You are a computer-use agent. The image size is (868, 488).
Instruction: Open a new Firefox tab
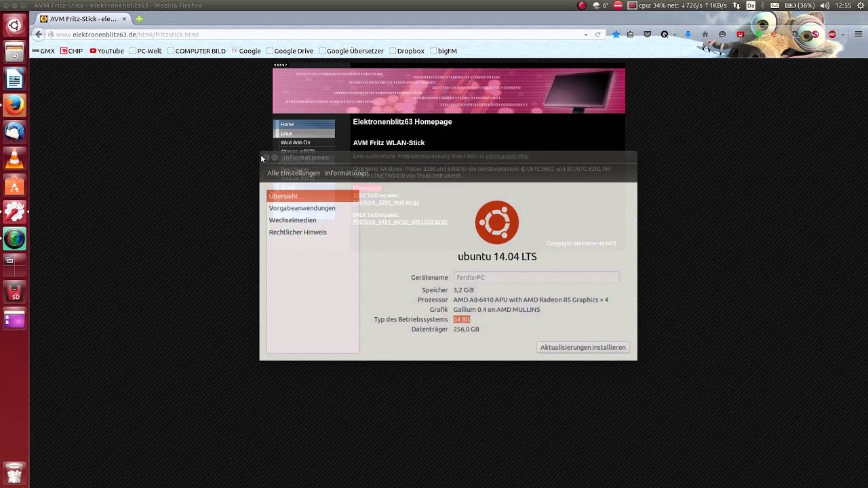[139, 19]
